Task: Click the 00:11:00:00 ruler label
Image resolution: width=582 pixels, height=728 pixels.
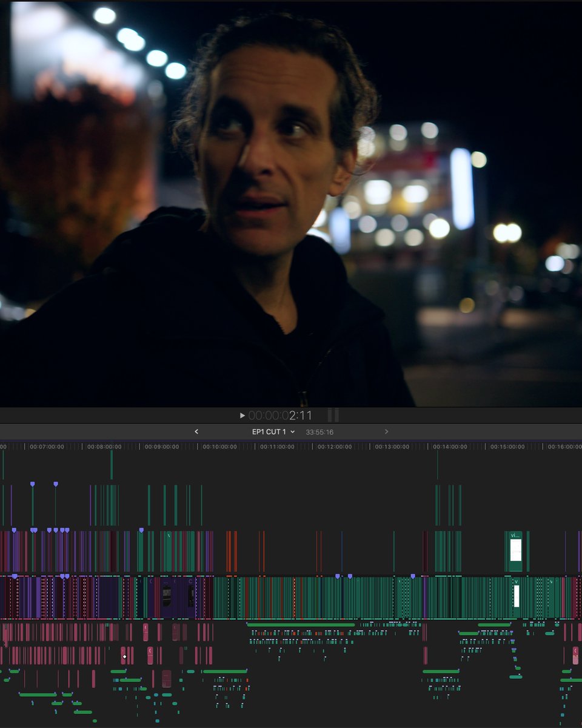Action: (x=277, y=447)
